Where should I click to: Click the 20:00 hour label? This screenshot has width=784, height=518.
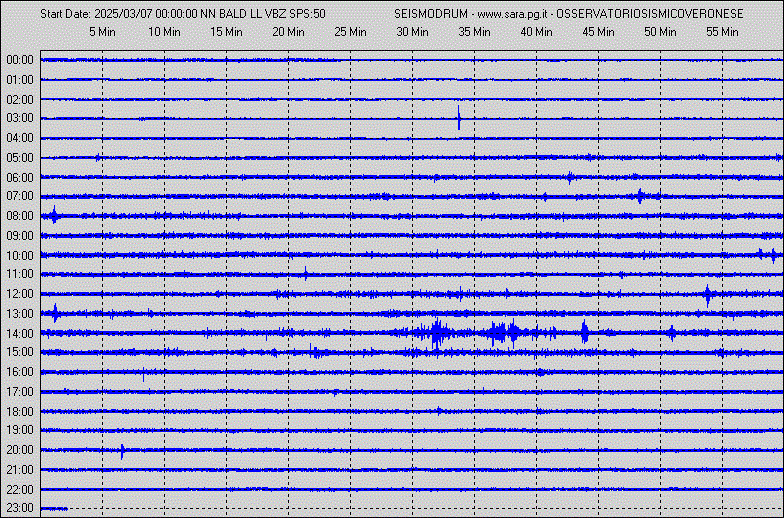click(20, 450)
